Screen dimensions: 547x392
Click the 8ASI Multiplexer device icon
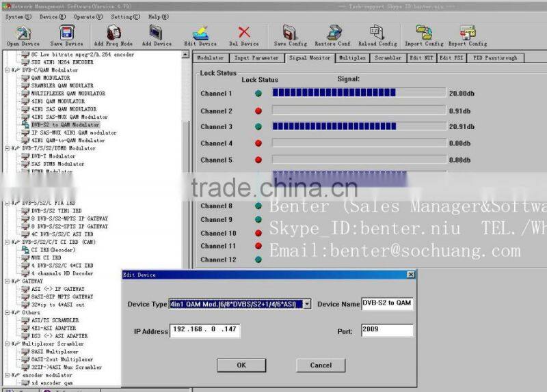[x=25, y=351]
